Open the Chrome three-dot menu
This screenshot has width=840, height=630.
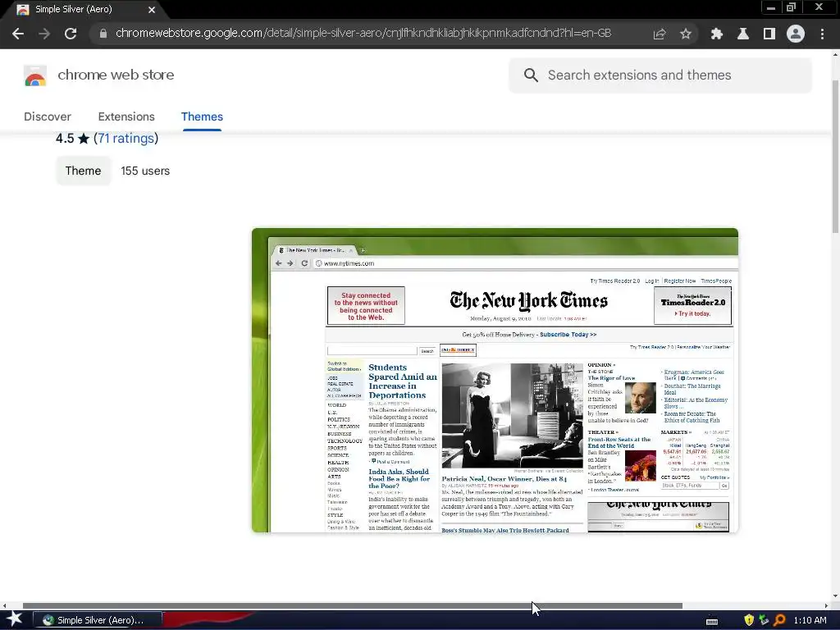pos(822,34)
